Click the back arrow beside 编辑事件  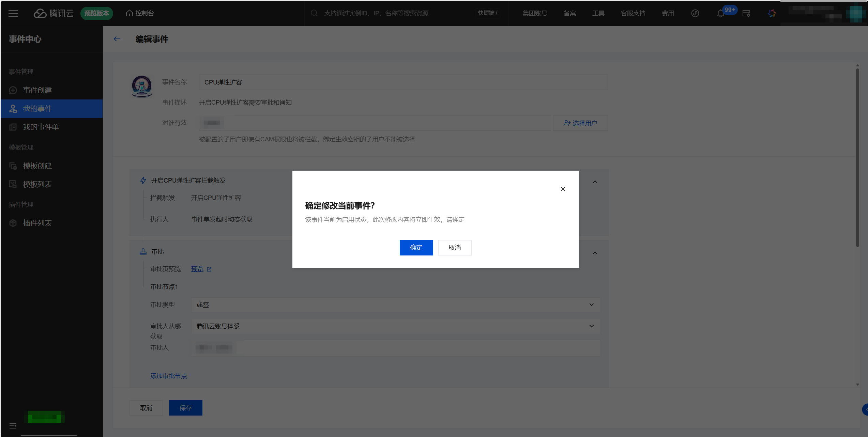coord(117,39)
